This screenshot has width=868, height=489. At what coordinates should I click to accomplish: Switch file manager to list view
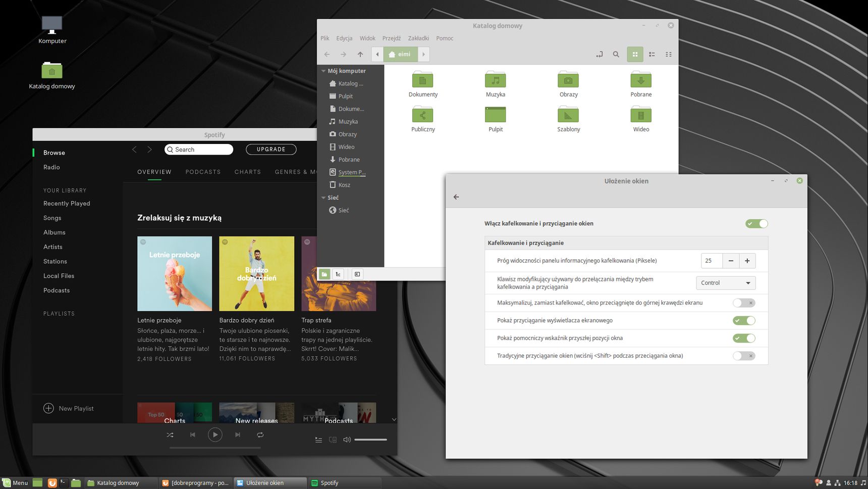point(652,54)
